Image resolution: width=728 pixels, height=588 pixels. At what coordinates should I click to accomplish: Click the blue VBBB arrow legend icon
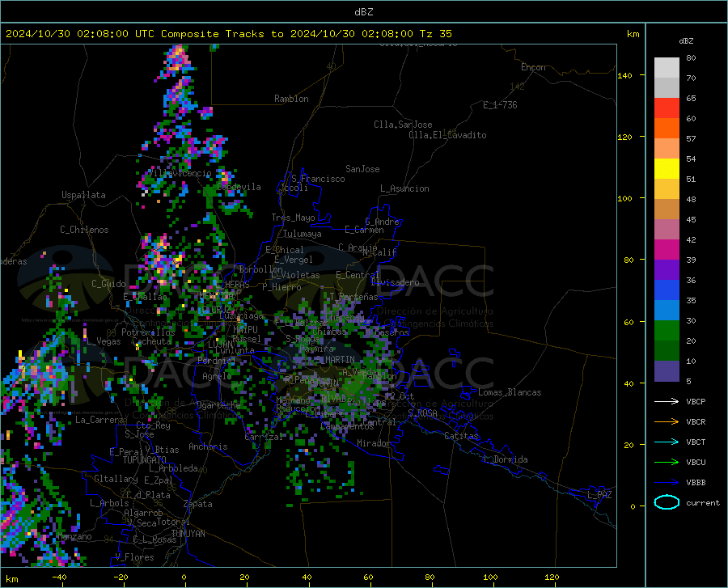[x=667, y=483]
